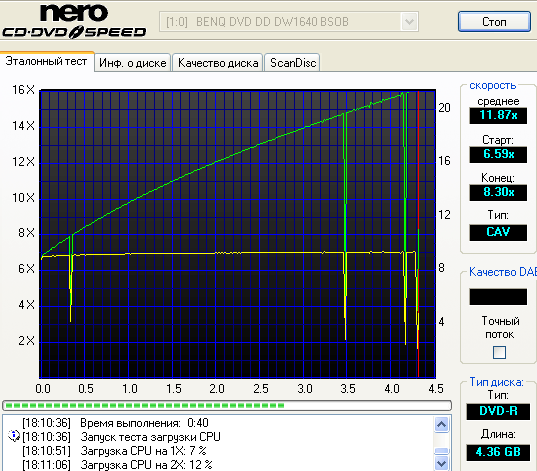537x471 pixels.
Task: Click the DVD-R disc type field
Action: click(x=498, y=411)
